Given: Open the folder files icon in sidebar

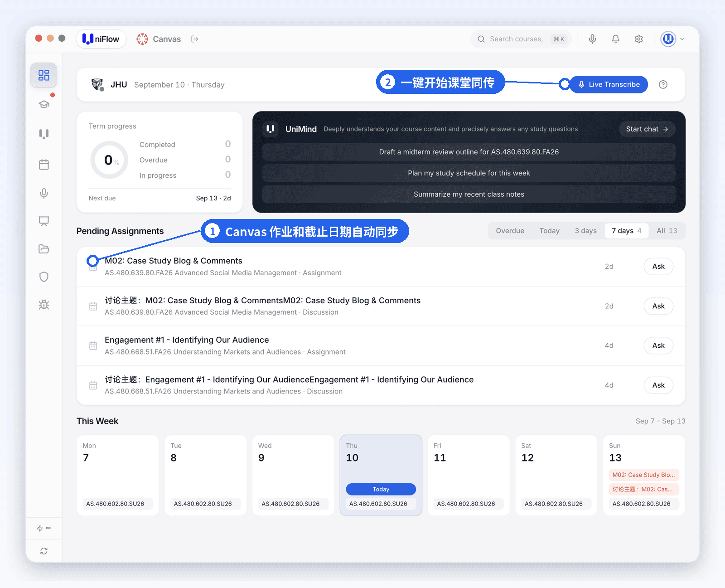Looking at the screenshot, I should 44,249.
